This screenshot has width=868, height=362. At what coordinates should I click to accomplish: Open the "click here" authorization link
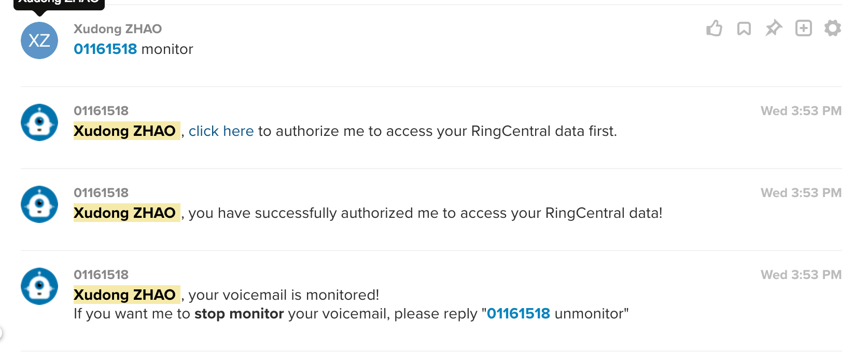point(221,131)
